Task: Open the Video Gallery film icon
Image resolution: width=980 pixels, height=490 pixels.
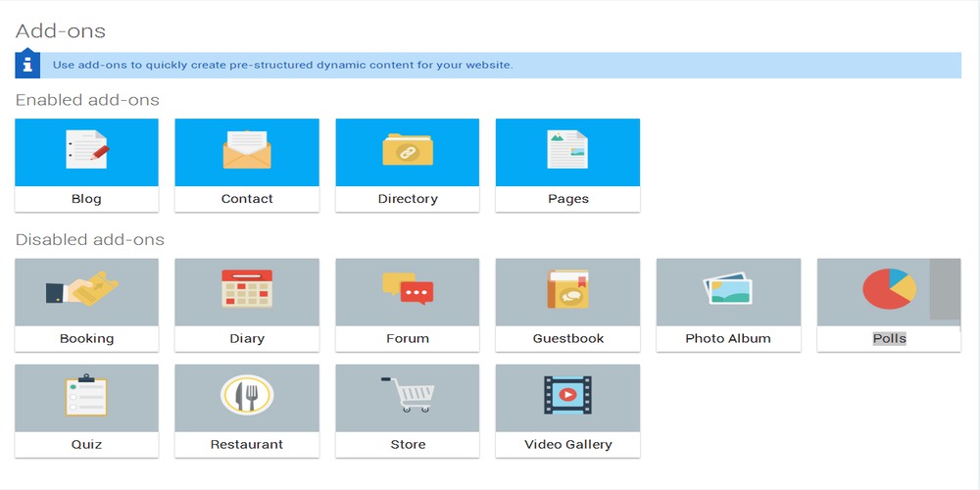Action: 567,395
